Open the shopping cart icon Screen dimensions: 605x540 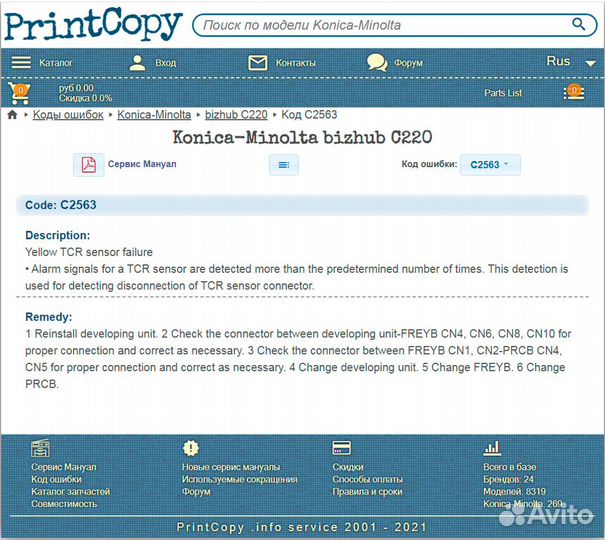pyautogui.click(x=19, y=93)
